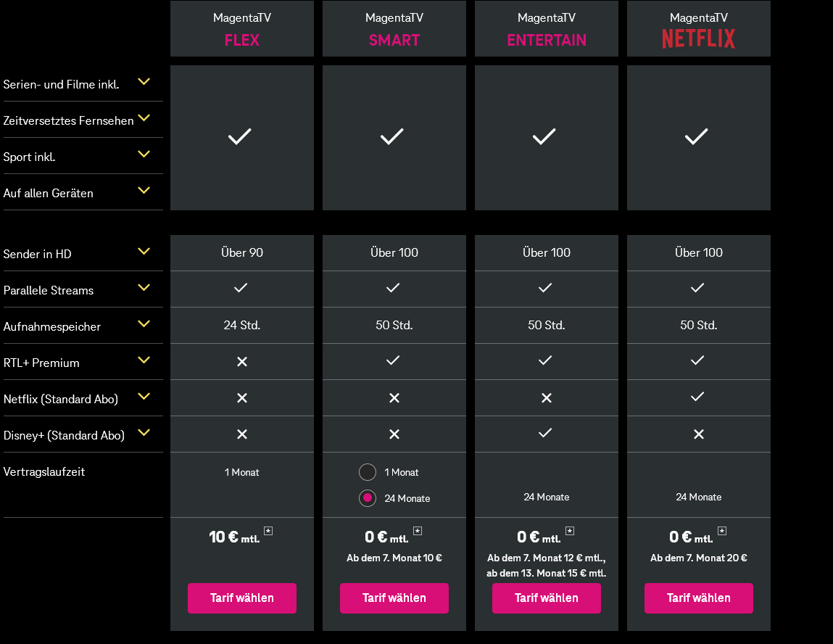This screenshot has width=833, height=644.
Task: Click the Aufnahmespeicher row label
Action: 52,327
